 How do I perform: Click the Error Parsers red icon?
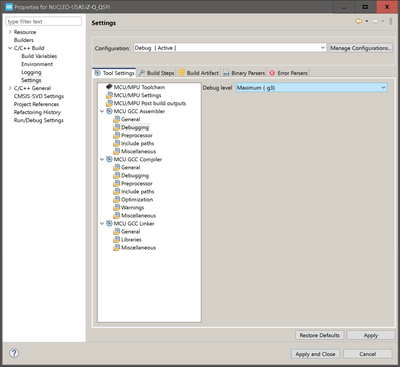(x=272, y=73)
